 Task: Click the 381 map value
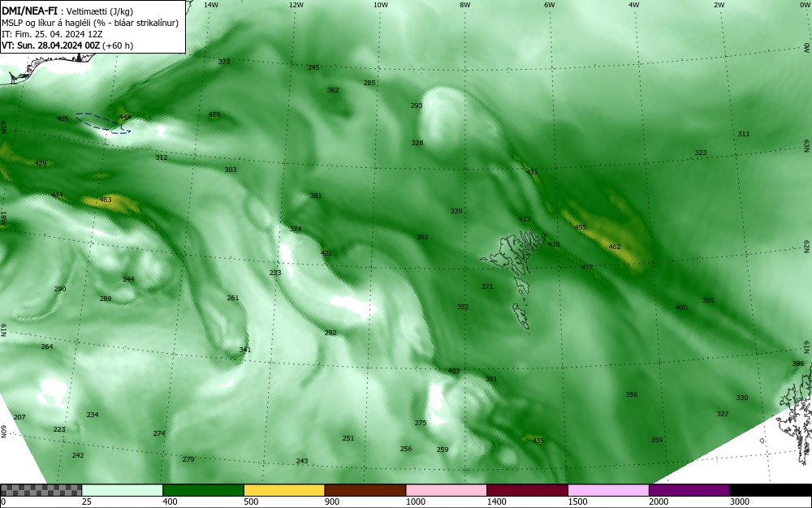point(315,196)
